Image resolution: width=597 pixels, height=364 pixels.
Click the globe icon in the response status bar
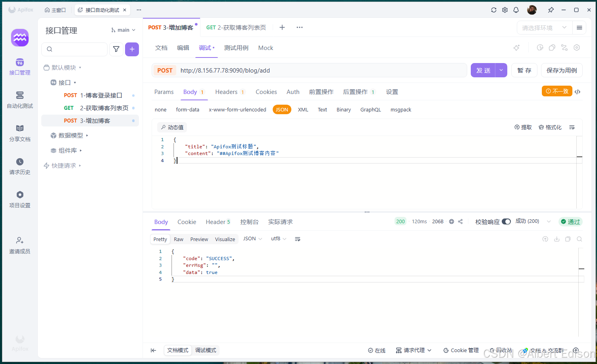(x=451, y=222)
